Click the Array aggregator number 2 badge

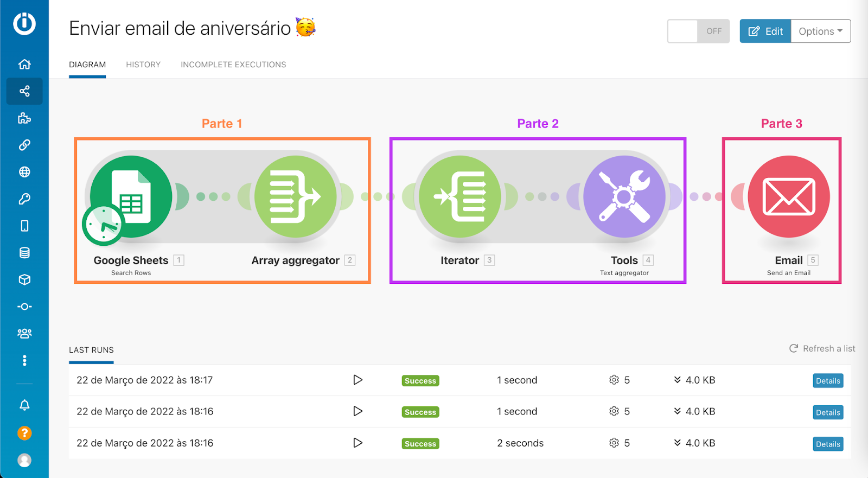click(350, 260)
